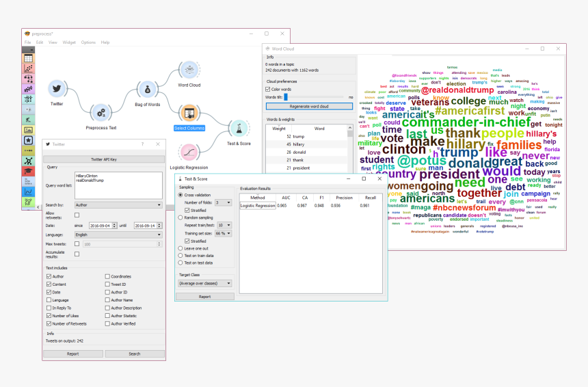The height and width of the screenshot is (387, 588).
Task: Open the Data category table icon in sidebar
Action: point(28,58)
